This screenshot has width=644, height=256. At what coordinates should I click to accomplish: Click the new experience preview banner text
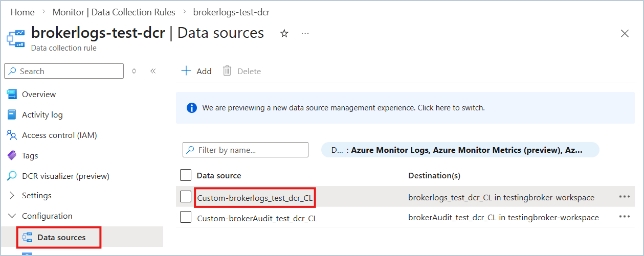[343, 108]
